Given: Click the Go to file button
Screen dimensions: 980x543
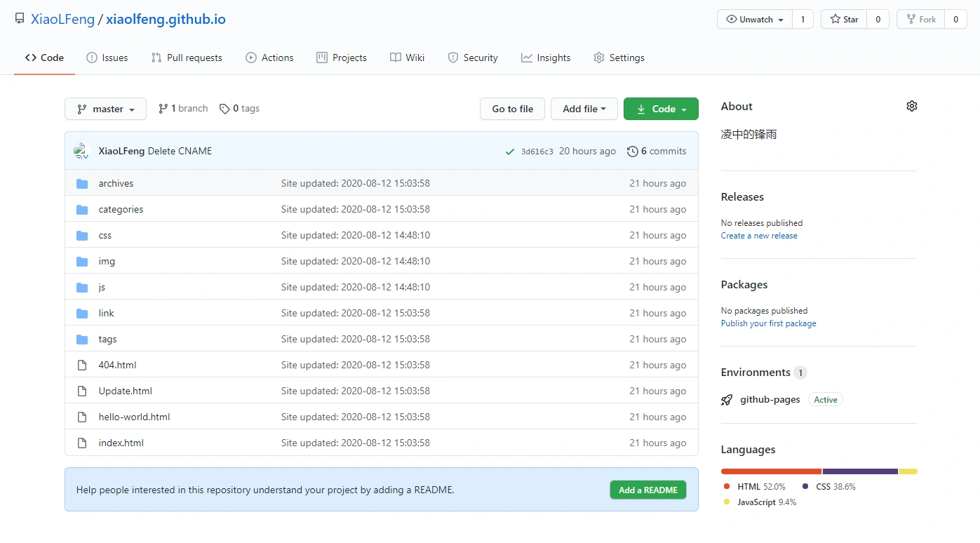Looking at the screenshot, I should coord(513,109).
